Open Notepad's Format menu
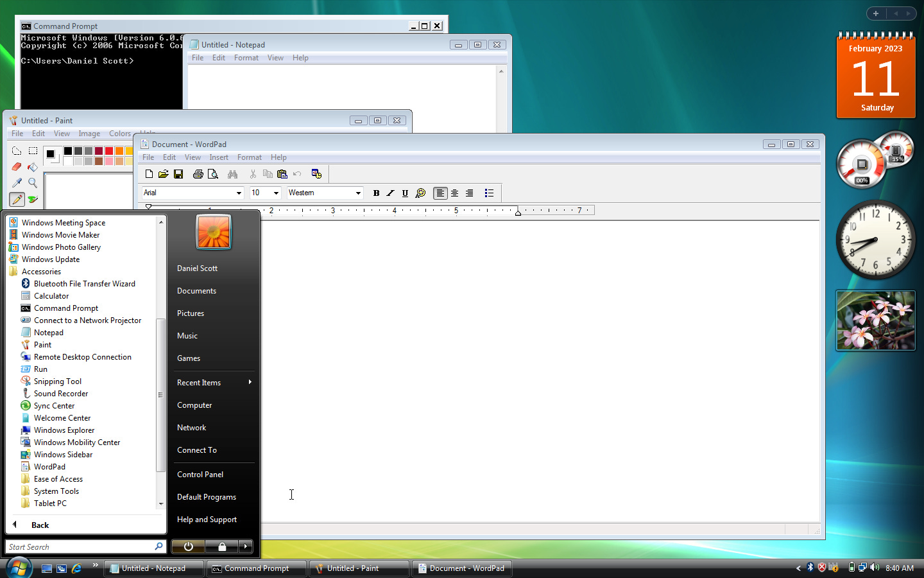The width and height of the screenshot is (924, 578). [246, 57]
